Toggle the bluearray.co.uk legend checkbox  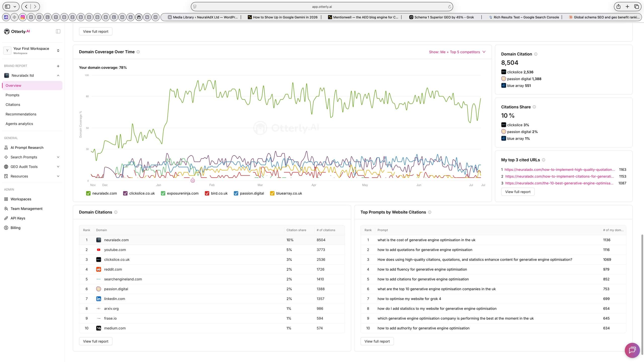pos(272,193)
